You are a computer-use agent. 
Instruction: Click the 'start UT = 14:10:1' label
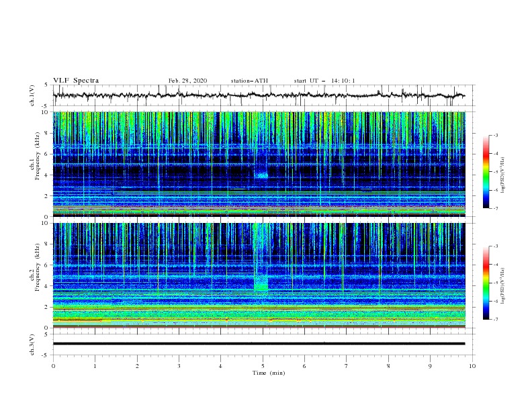point(324,81)
